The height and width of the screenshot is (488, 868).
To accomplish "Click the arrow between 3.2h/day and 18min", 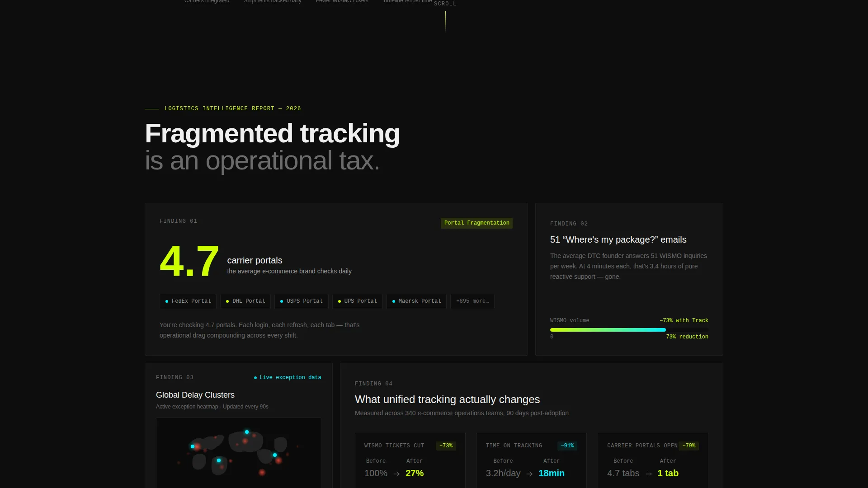I will [529, 474].
